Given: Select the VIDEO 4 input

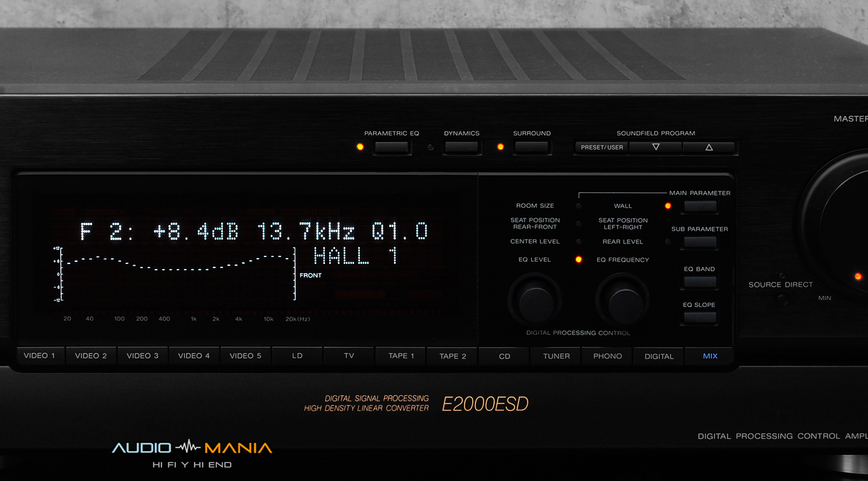Looking at the screenshot, I should (194, 355).
